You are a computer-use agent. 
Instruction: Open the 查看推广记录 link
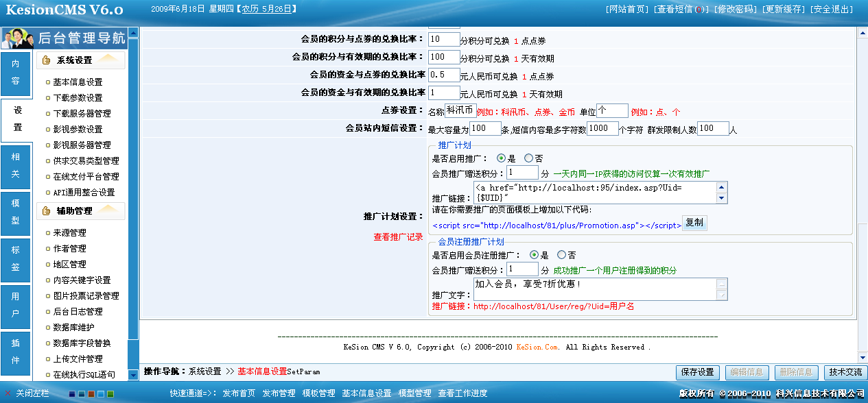(x=398, y=237)
